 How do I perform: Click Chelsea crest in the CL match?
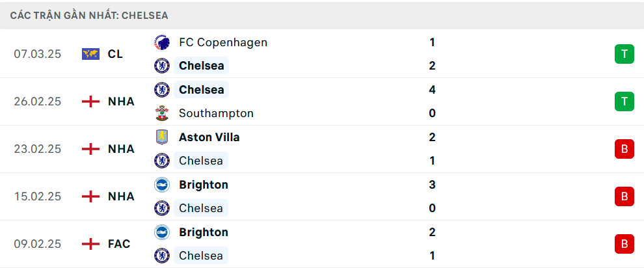(161, 66)
